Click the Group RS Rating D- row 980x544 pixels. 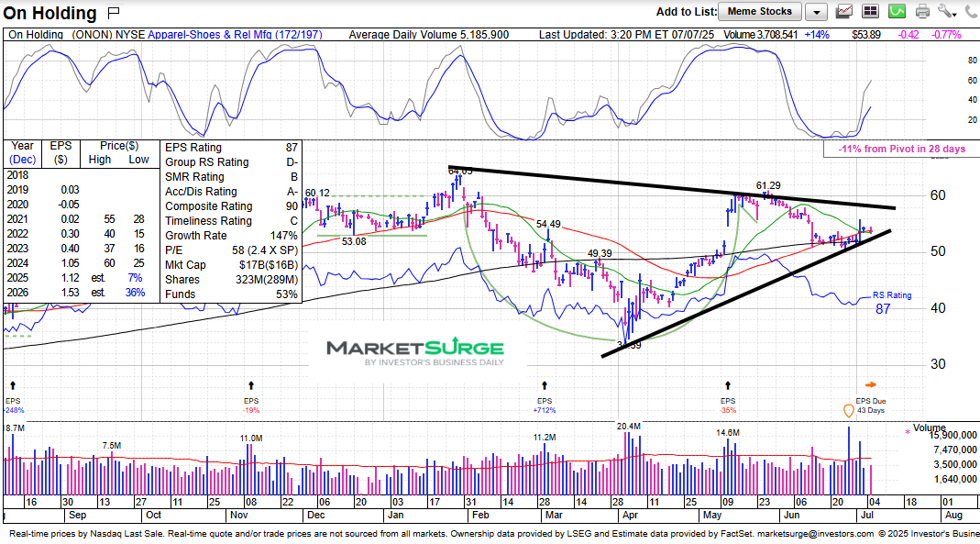point(231,162)
